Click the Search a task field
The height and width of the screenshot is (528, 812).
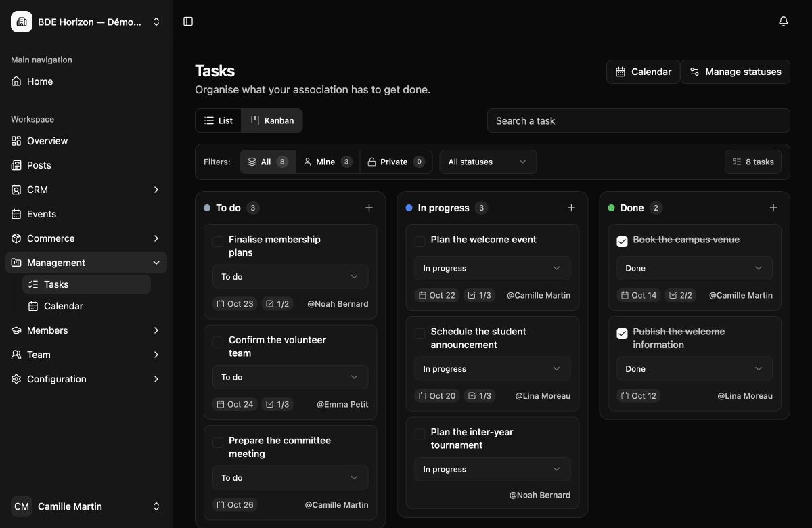pos(638,120)
